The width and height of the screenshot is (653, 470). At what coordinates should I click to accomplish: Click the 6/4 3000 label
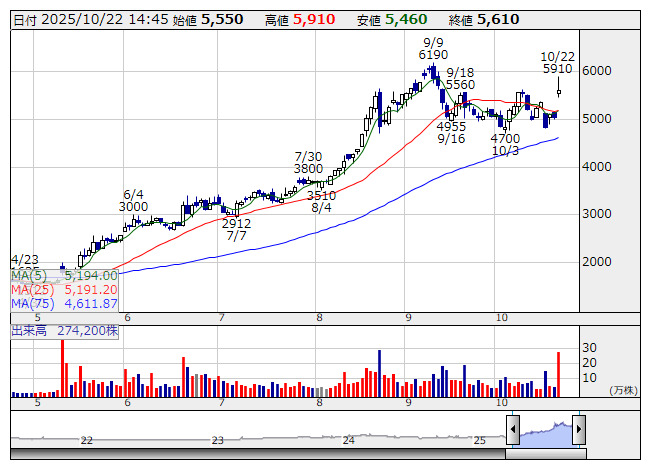point(133,201)
